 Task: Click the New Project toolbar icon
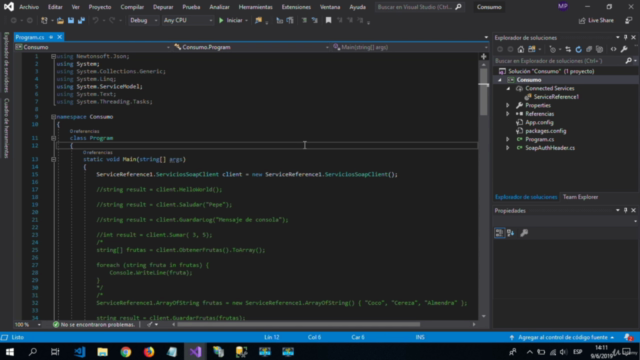coord(44,20)
